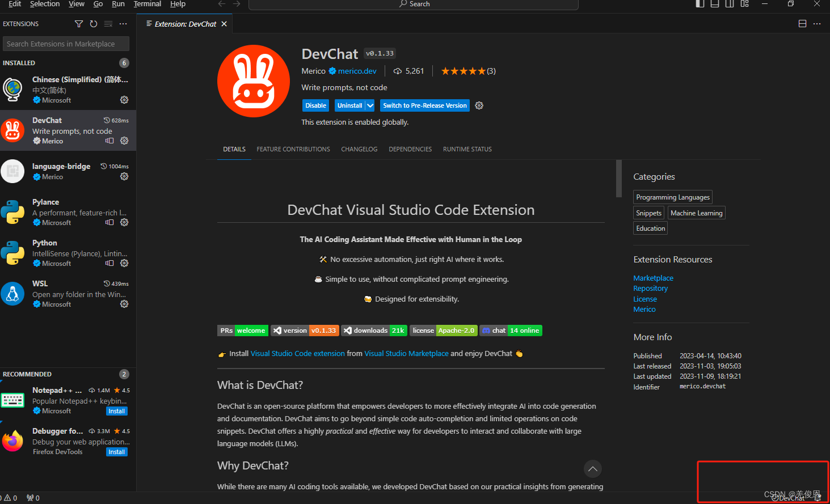This screenshot has height=504, width=830.
Task: Select the Machine Learning category
Action: point(697,213)
